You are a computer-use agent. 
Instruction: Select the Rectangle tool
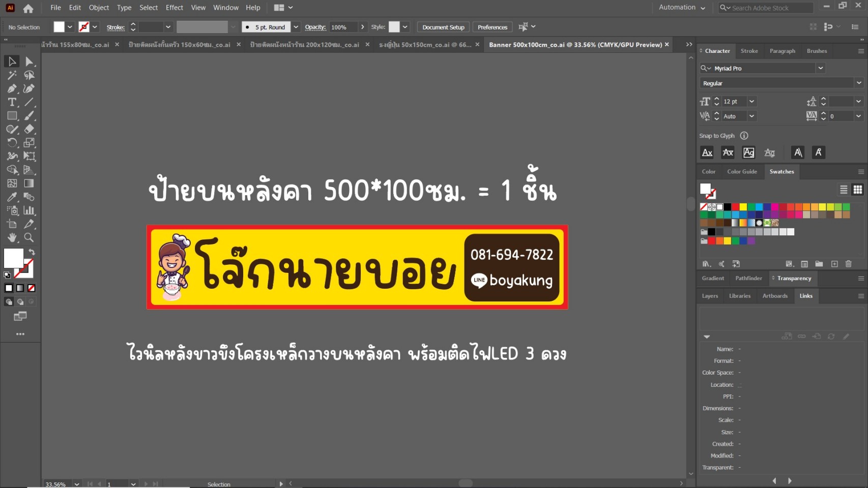tap(12, 115)
